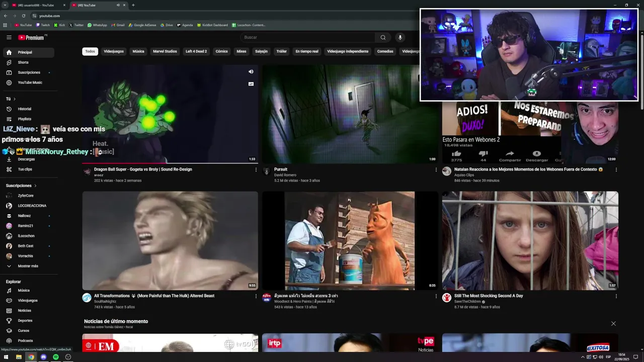Viewport: 644px width, 362px height.
Task: Open Descargas in the sidebar
Action: (29, 159)
